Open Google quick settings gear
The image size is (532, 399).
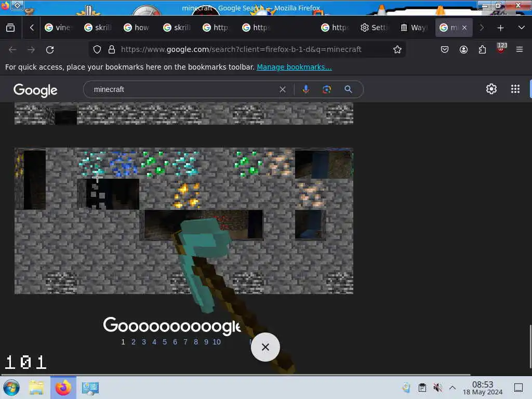pos(491,89)
